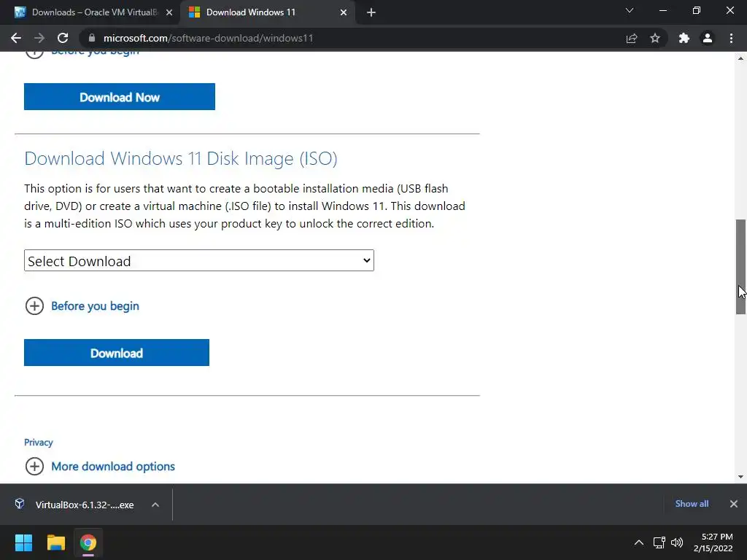Click the address bar URL
Image resolution: width=747 pixels, height=560 pixels.
tap(208, 38)
